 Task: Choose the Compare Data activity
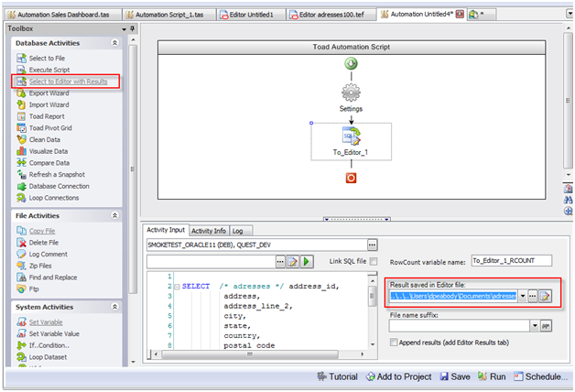(x=43, y=163)
